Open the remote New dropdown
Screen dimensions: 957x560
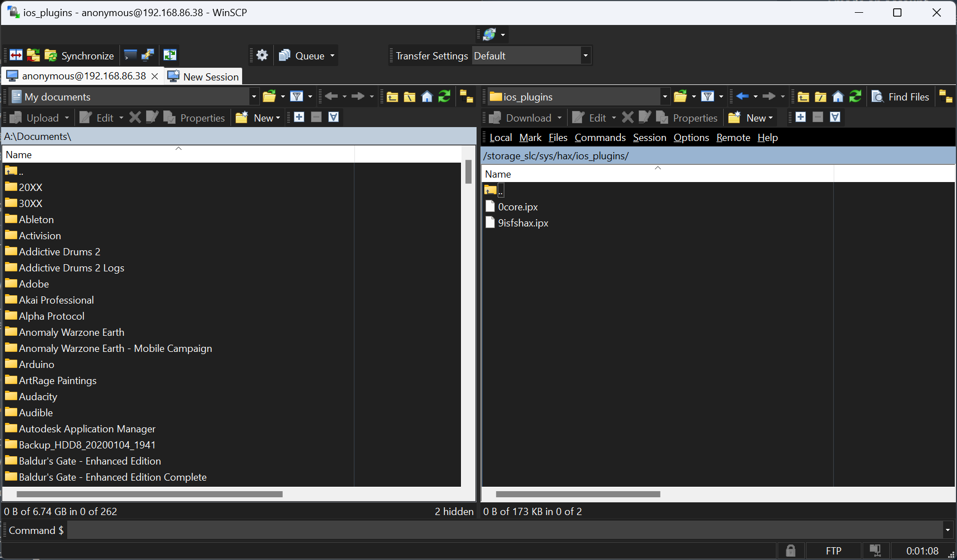(751, 118)
